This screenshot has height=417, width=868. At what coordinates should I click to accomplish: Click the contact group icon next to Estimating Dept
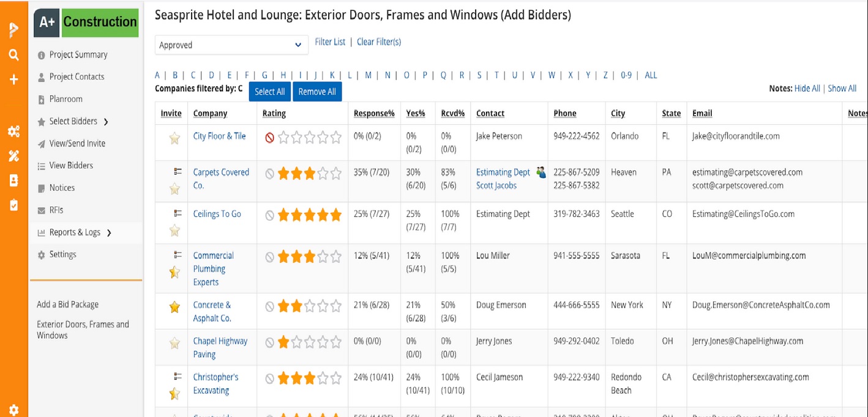pos(541,172)
